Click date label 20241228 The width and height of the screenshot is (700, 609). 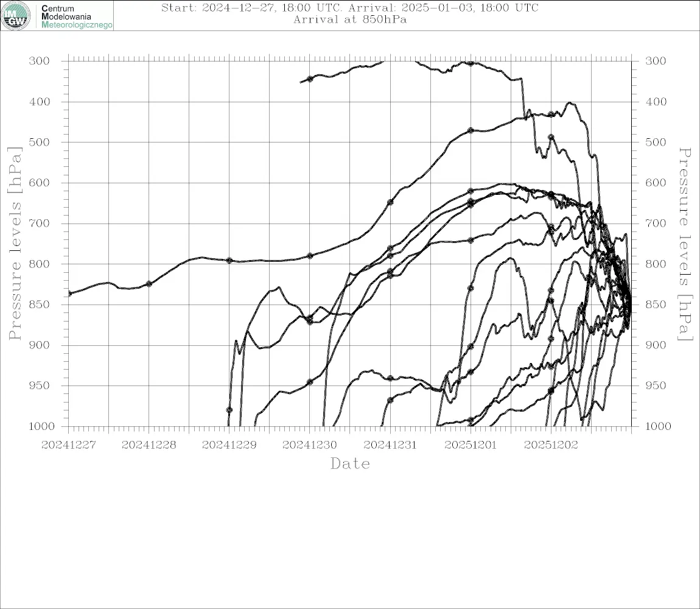coord(149,445)
